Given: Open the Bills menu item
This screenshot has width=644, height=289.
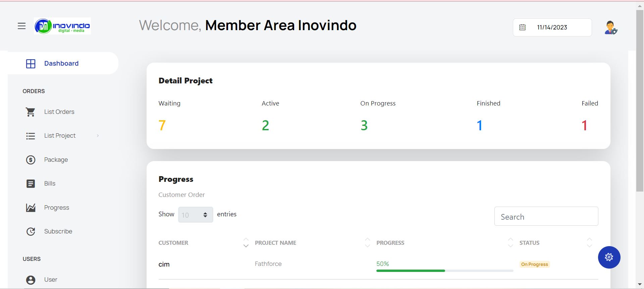Looking at the screenshot, I should [50, 184].
